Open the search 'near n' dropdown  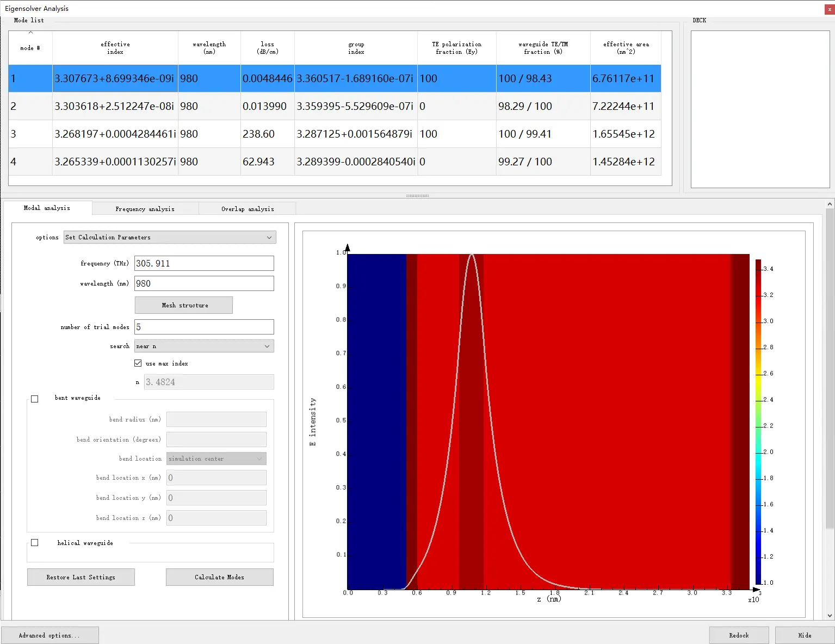click(204, 346)
